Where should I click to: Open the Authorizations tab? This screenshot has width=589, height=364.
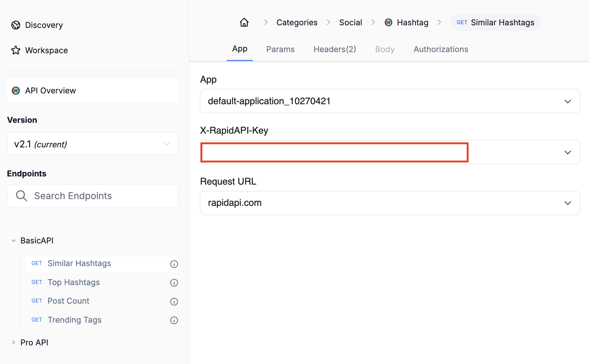point(441,49)
